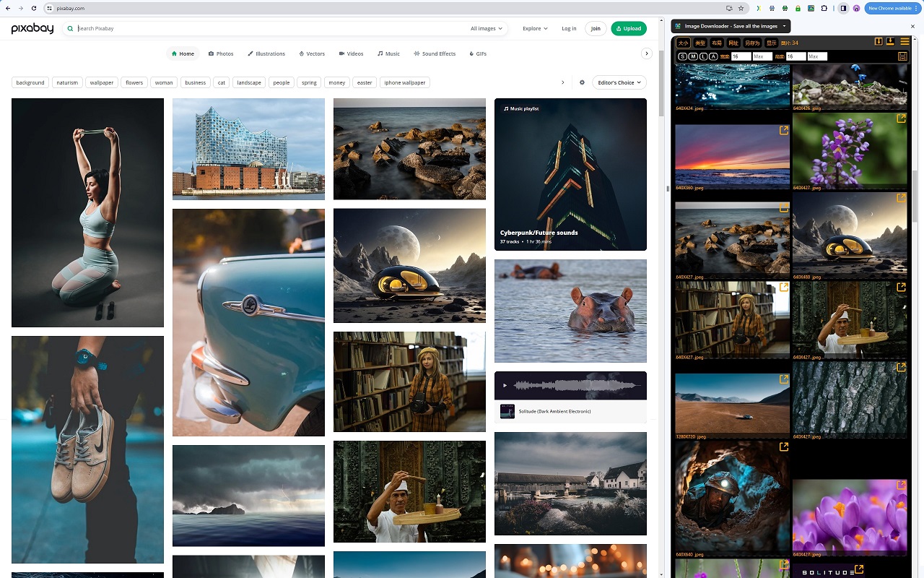Show more categories with right arrow
924x578 pixels.
[647, 53]
